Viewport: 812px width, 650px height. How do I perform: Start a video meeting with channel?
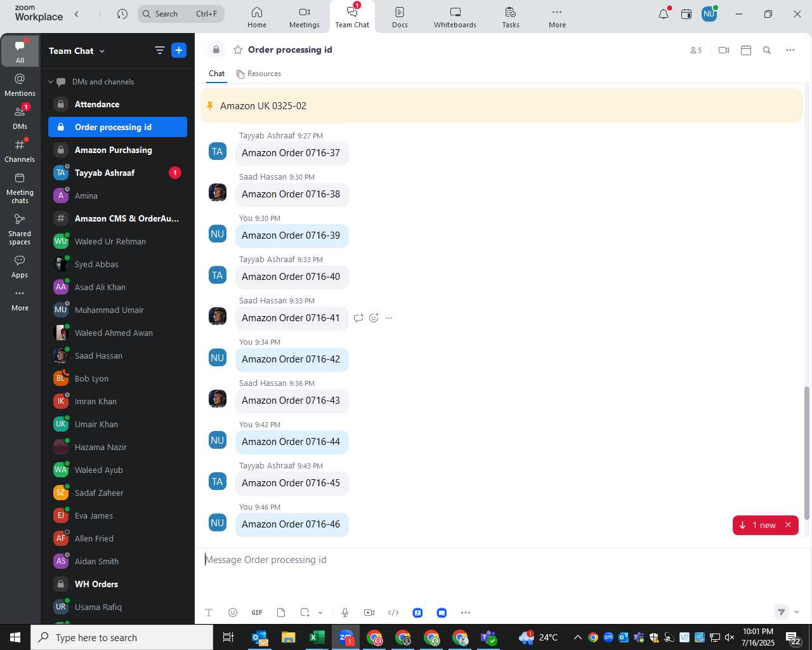pyautogui.click(x=724, y=50)
